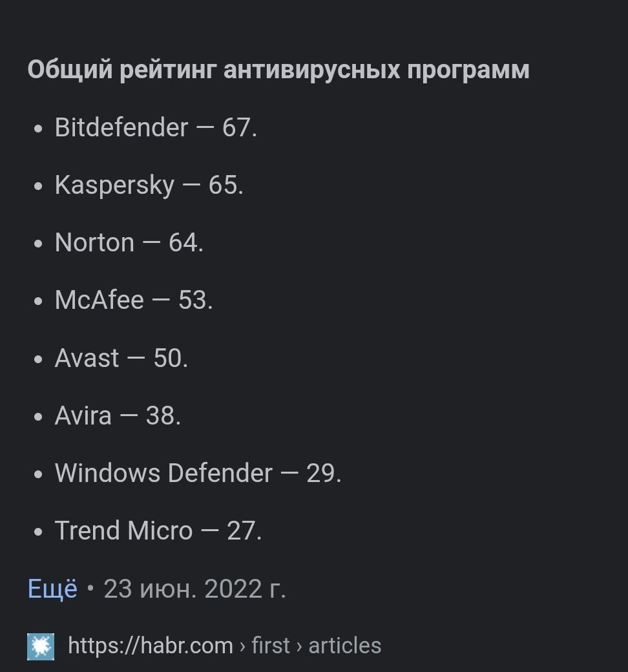Select the McAfee list entry

tap(134, 300)
